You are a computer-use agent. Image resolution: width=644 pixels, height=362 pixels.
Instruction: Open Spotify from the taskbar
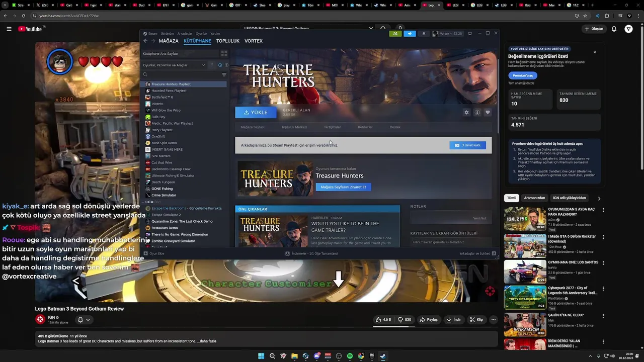[350, 356]
